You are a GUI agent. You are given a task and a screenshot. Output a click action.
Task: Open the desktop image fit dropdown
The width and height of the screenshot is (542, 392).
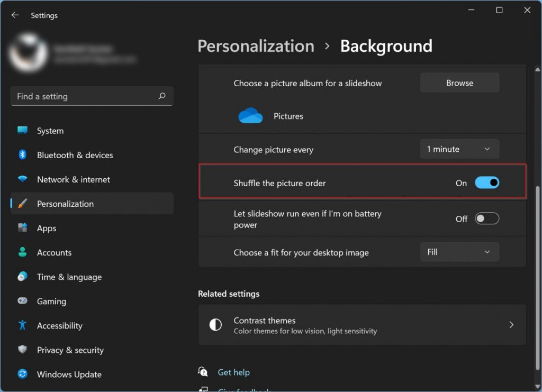tap(459, 252)
